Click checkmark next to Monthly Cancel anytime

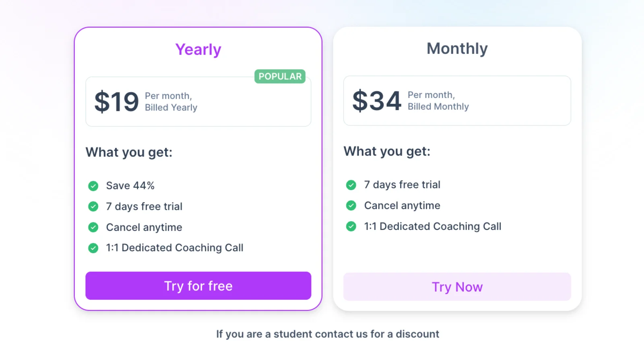[351, 205]
